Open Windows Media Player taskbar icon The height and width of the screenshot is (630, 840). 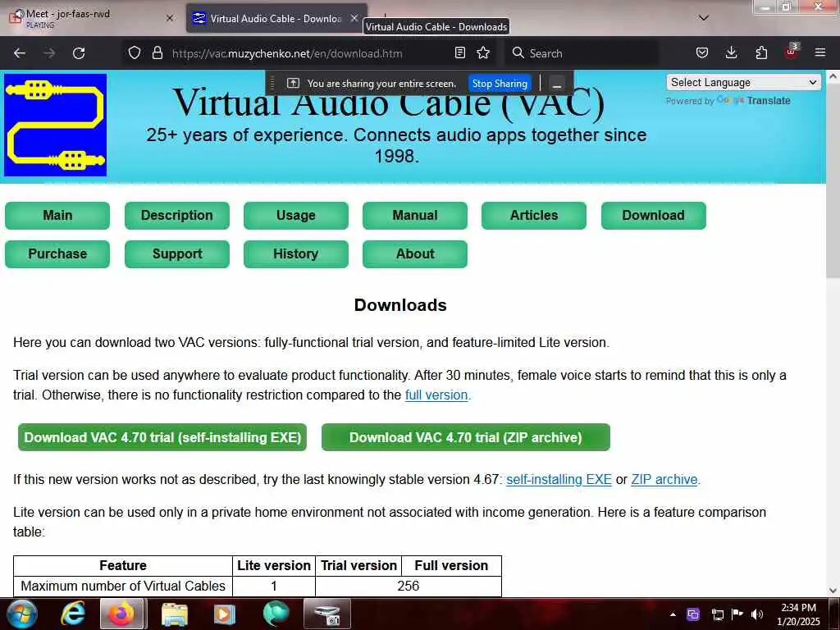point(225,614)
